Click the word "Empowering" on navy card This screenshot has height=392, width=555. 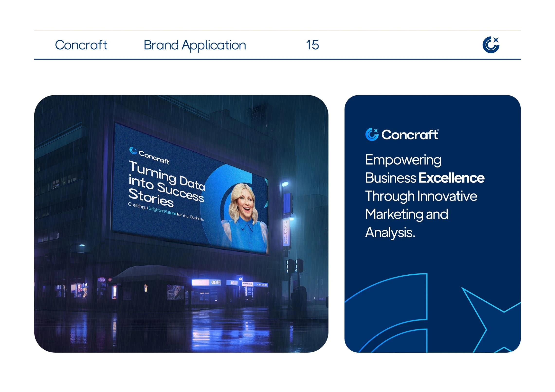coord(403,160)
